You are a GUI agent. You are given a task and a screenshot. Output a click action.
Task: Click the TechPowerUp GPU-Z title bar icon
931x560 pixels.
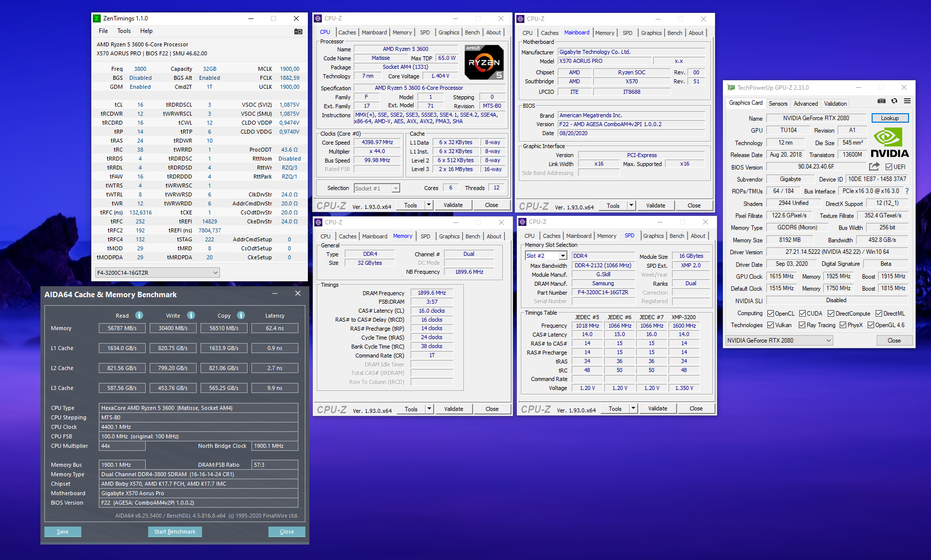731,88
